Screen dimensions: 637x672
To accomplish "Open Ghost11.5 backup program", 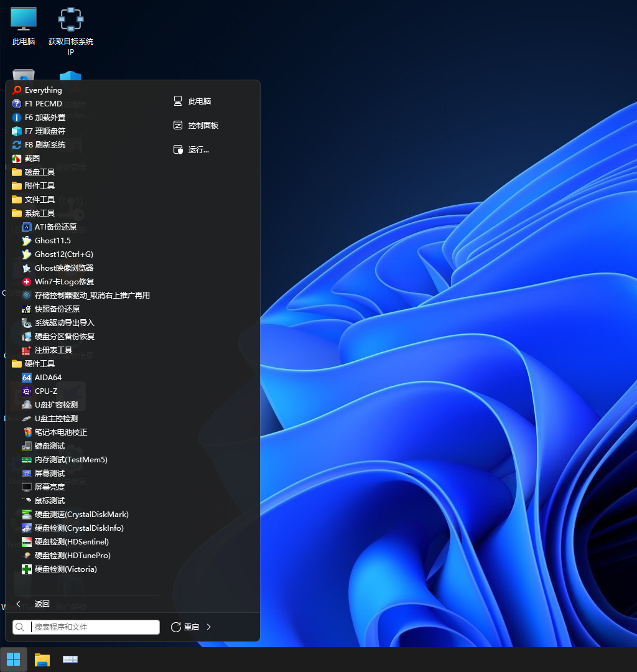I will [52, 241].
